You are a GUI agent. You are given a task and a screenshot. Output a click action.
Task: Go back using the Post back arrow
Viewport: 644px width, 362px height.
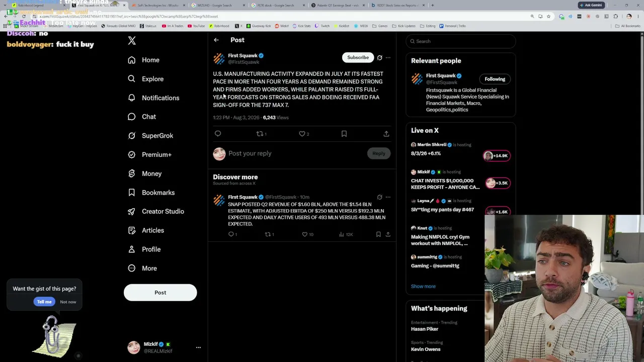pos(216,40)
